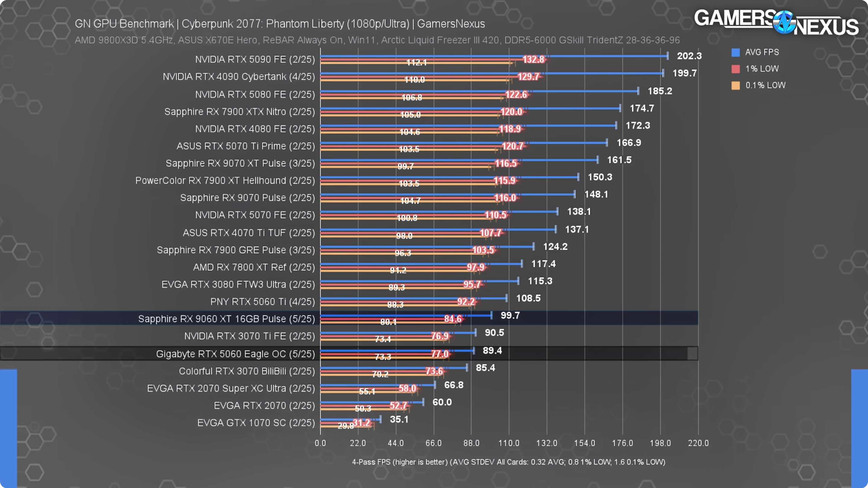
Task: Click the AVG FPS legend label
Action: click(762, 52)
